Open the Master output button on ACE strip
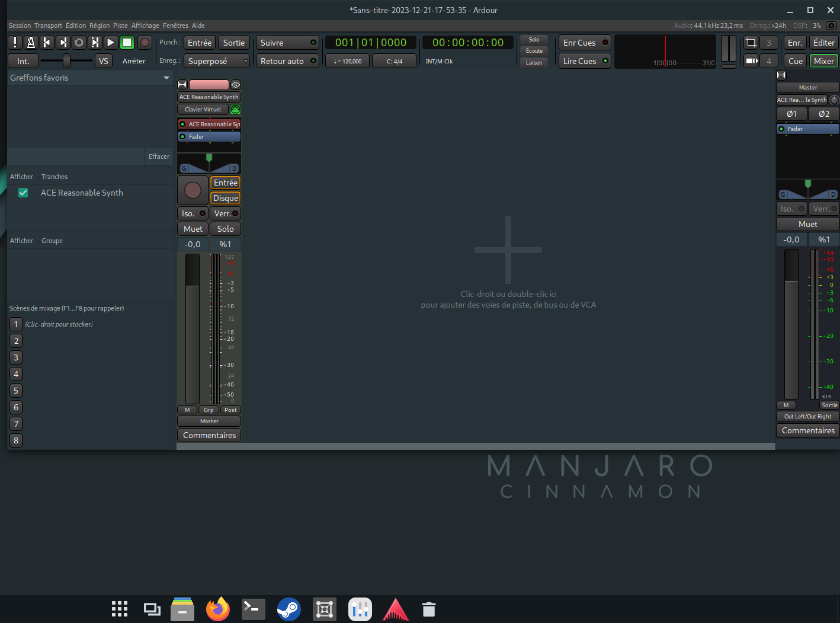The image size is (840, 623). [x=209, y=421]
